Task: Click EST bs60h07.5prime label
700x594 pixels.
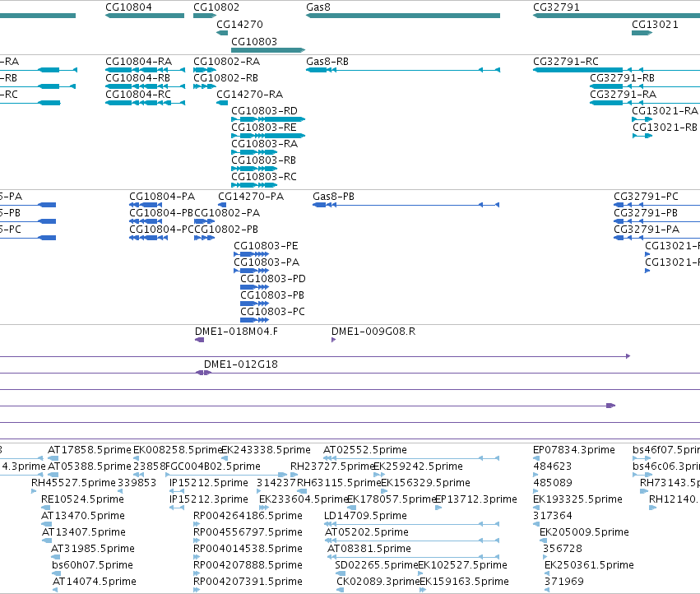Action: 92,565
